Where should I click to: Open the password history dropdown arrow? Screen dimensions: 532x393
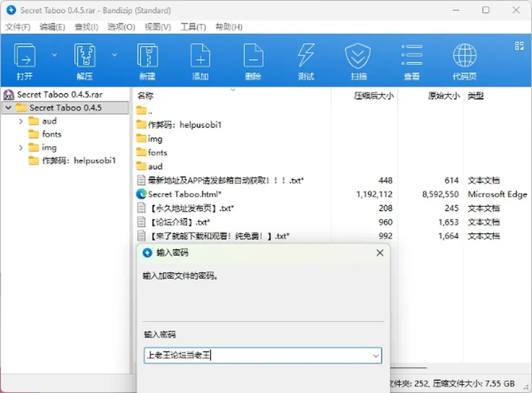(x=376, y=356)
